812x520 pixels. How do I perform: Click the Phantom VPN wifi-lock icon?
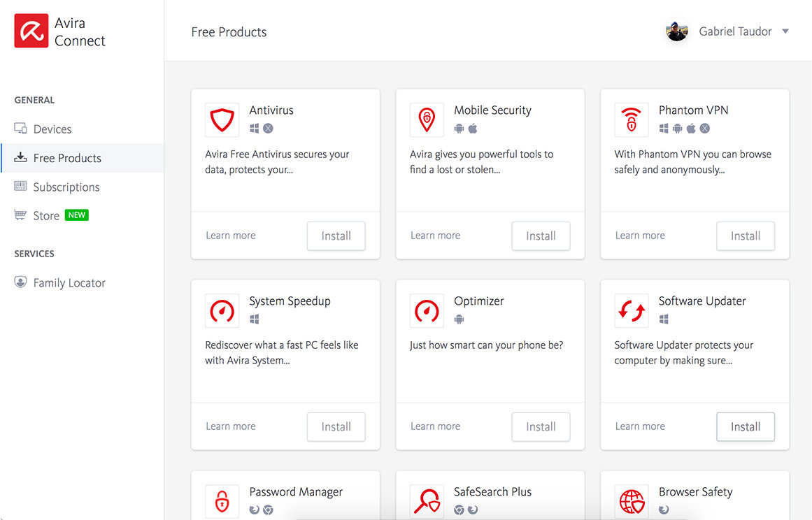pyautogui.click(x=632, y=120)
